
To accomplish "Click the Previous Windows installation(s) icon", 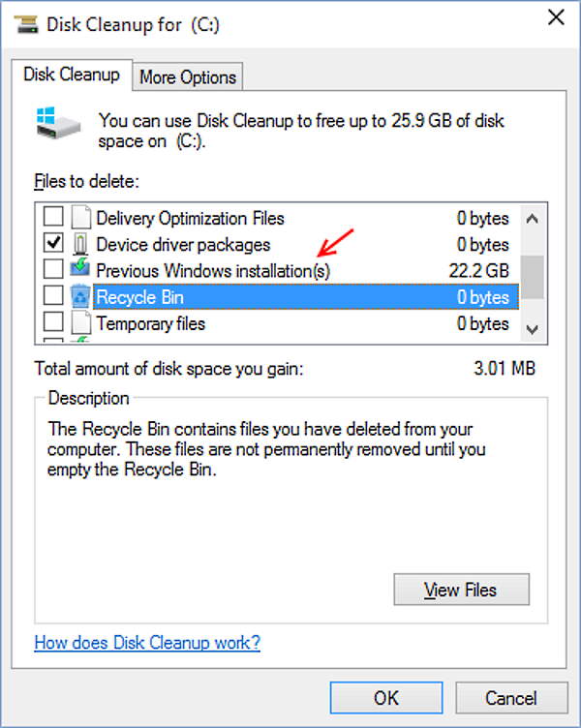I will [79, 269].
